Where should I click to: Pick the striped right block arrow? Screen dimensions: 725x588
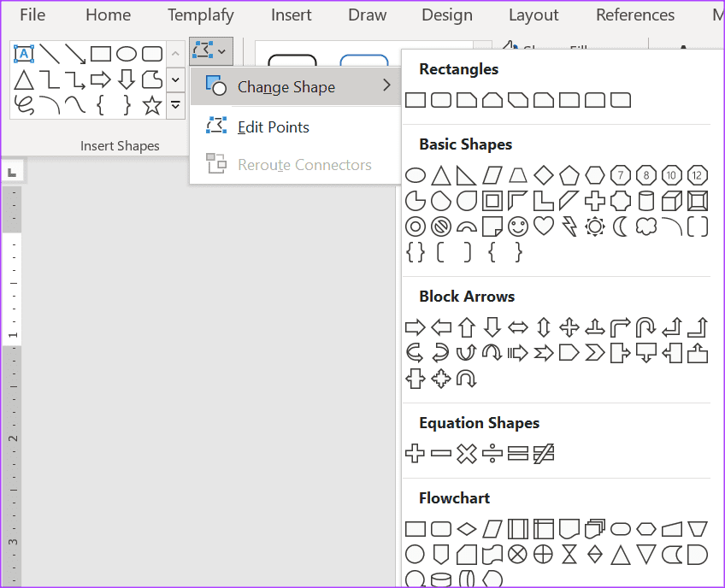pyautogui.click(x=518, y=353)
